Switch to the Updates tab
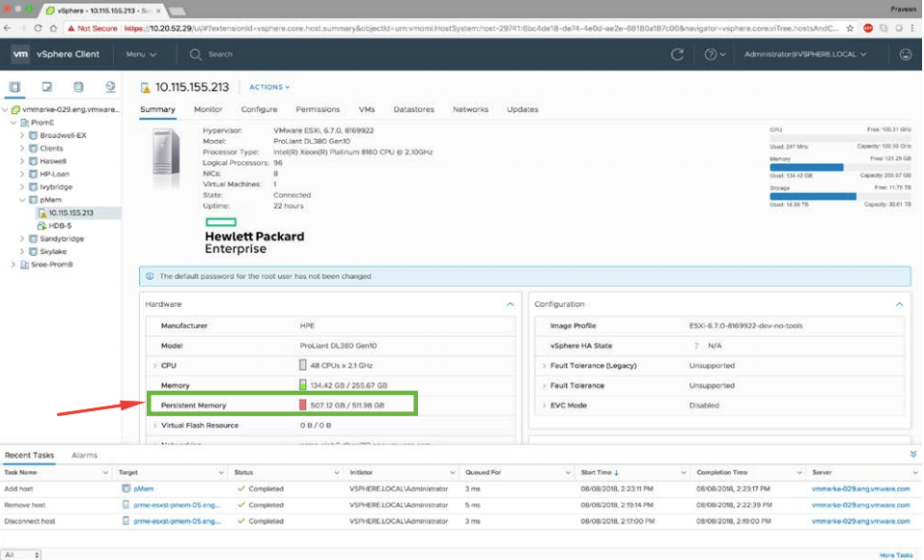The width and height of the screenshot is (924, 560). pos(522,109)
